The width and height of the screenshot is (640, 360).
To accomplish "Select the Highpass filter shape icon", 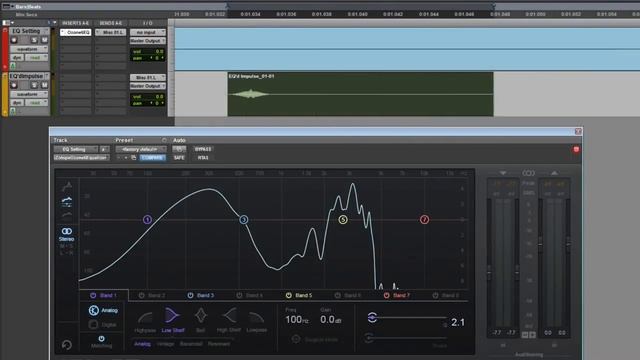I will (x=145, y=317).
